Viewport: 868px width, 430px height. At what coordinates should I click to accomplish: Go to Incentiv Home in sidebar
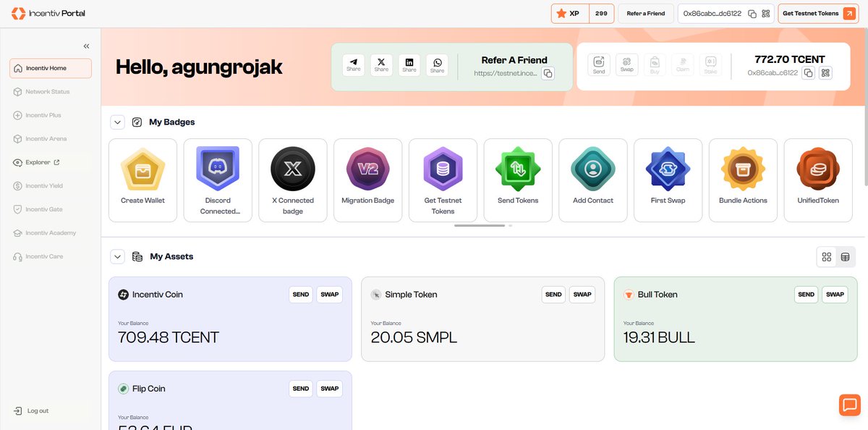pos(51,68)
